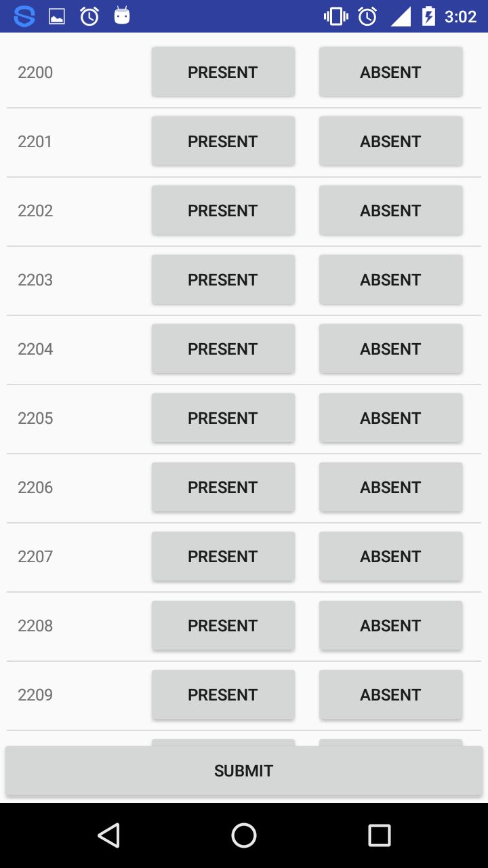488x868 pixels.
Task: Mark roll 2203 as Absent
Action: pos(390,279)
